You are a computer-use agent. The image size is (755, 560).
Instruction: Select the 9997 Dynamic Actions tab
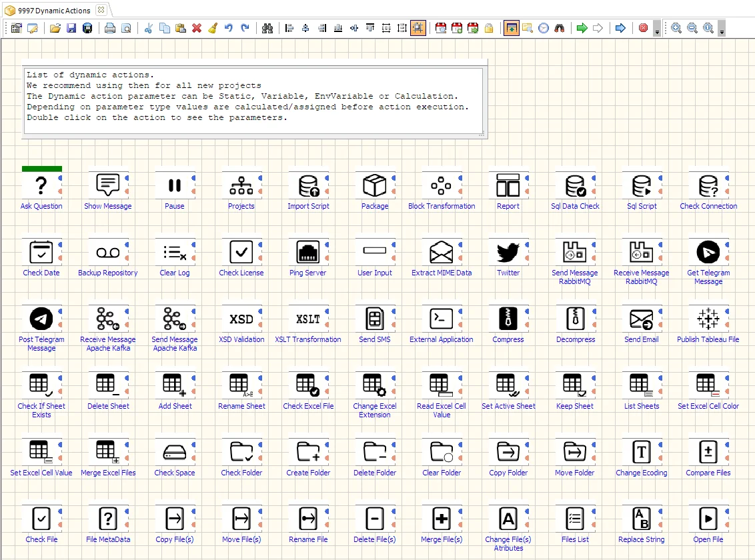(54, 10)
